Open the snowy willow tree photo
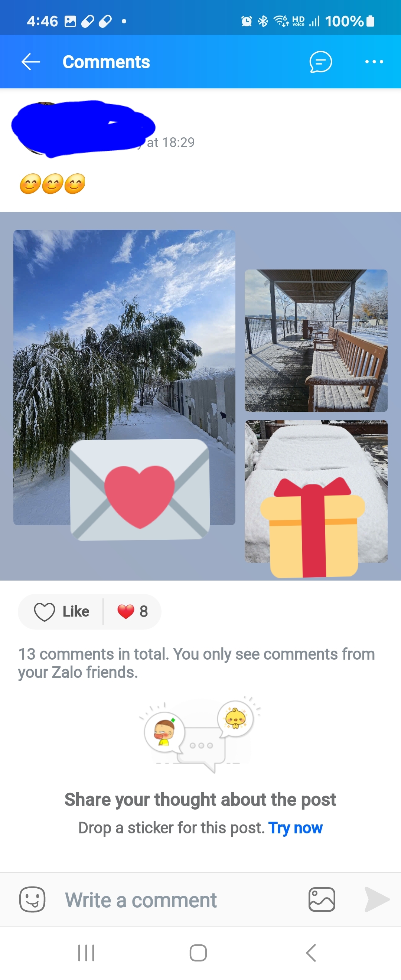The height and width of the screenshot is (980, 401). [x=124, y=335]
